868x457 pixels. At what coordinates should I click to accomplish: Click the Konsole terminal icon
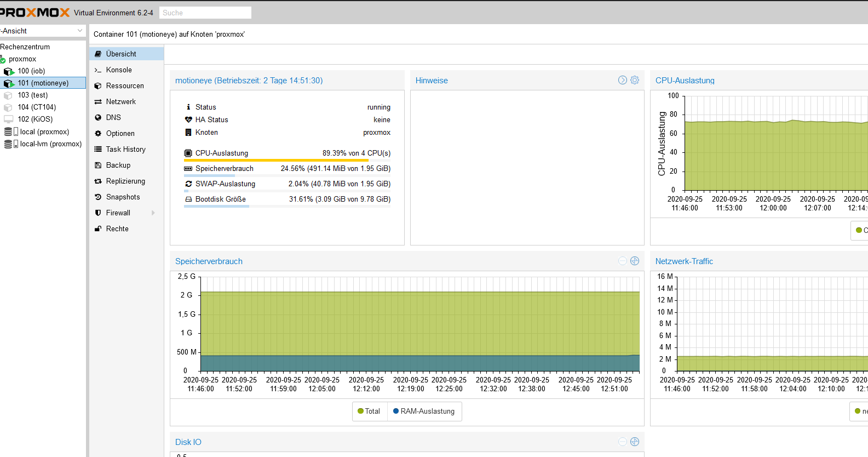[98, 70]
